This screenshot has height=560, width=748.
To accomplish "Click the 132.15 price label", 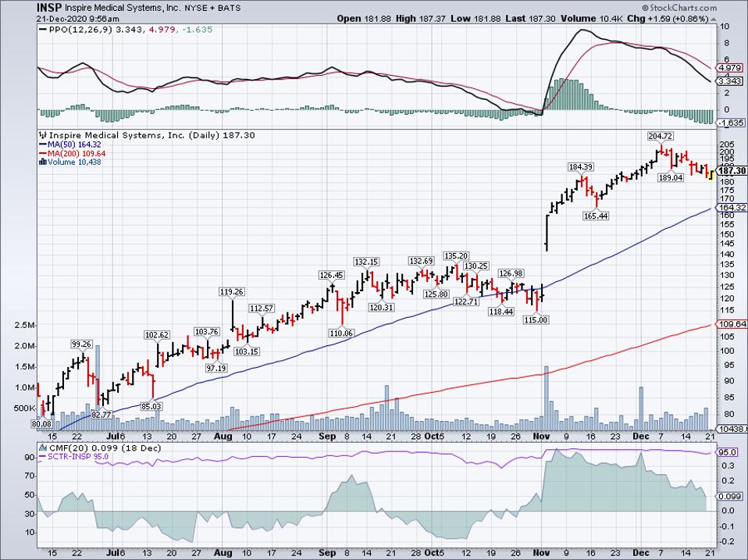I will click(x=366, y=262).
